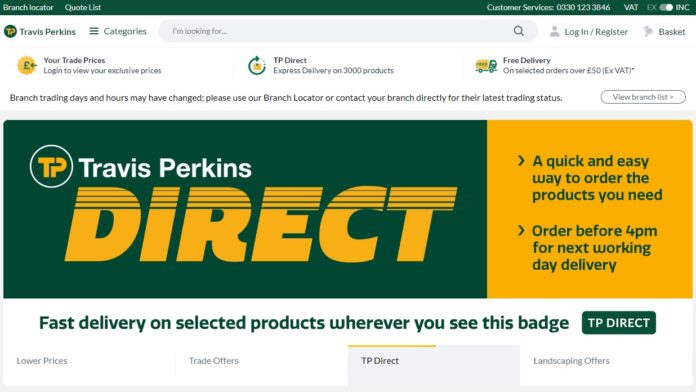This screenshot has height=392, width=696.
Task: Expand the Categories menu
Action: (x=118, y=31)
